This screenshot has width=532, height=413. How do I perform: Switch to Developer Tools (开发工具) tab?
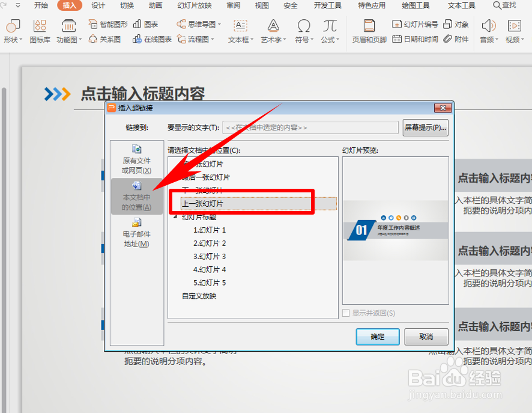327,5
